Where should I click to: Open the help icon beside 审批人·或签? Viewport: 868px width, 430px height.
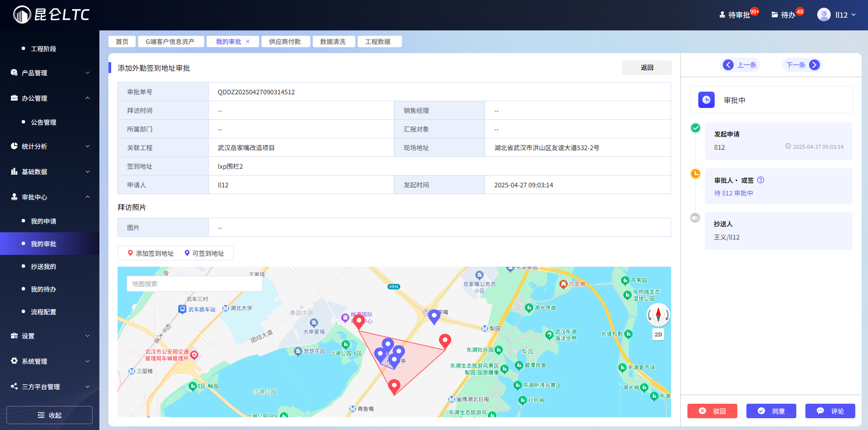760,180
